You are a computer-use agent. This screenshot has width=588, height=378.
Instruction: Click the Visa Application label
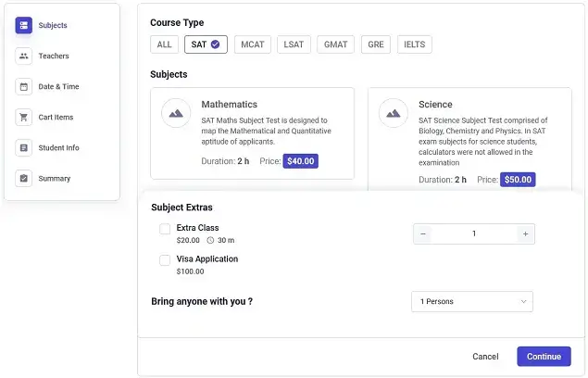(x=207, y=259)
